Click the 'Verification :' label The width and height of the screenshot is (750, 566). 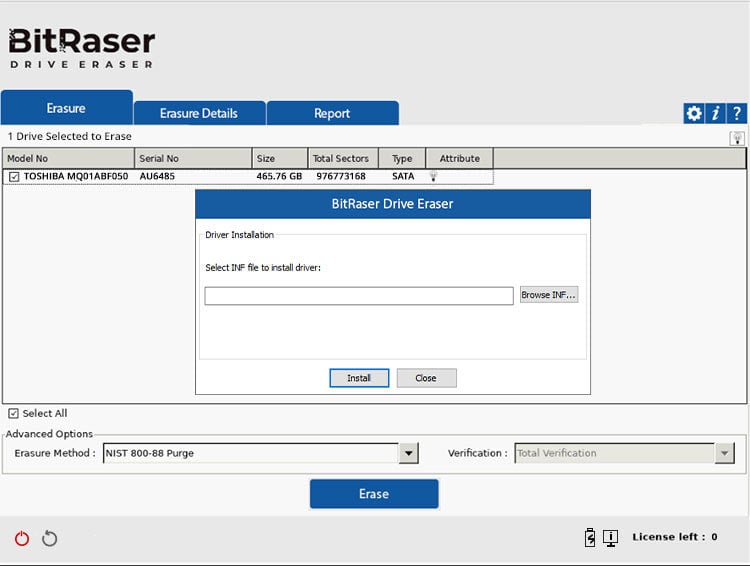(477, 453)
